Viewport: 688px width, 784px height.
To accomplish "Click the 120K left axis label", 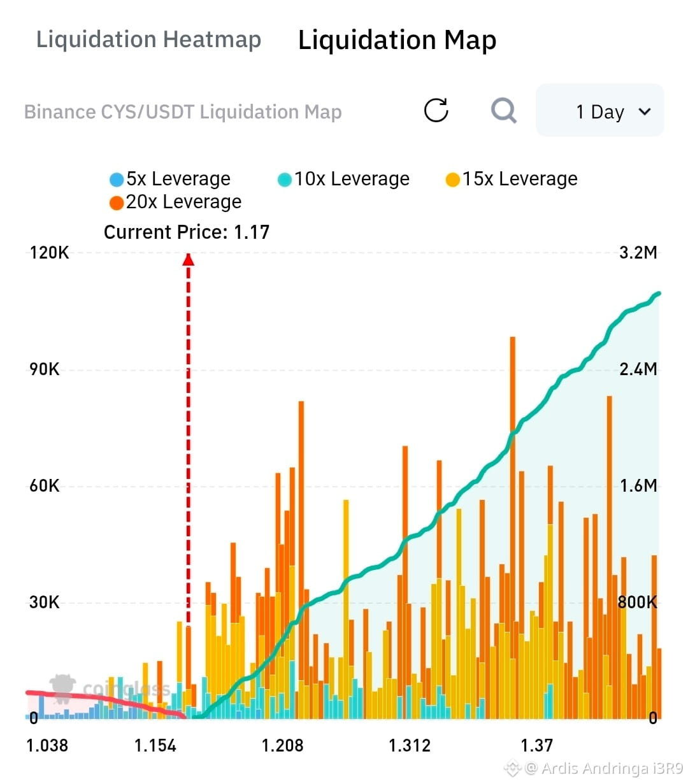I will pos(49,253).
